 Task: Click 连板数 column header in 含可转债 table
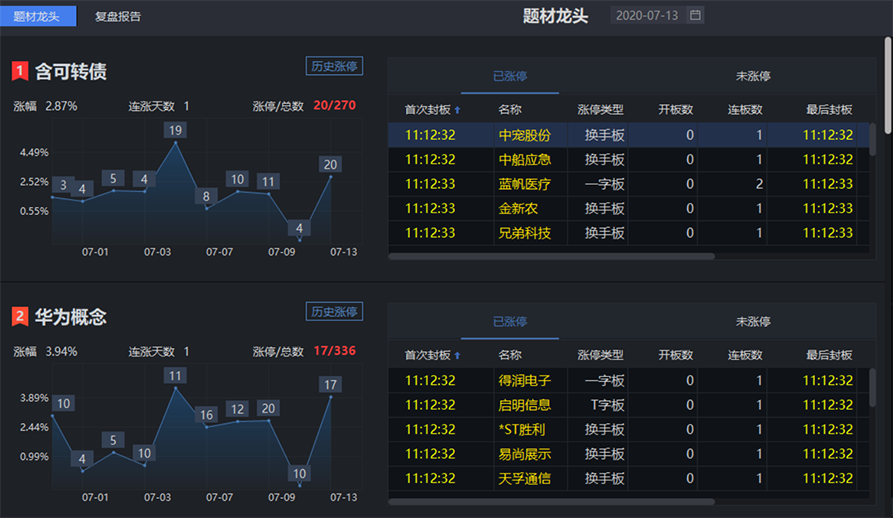[745, 110]
